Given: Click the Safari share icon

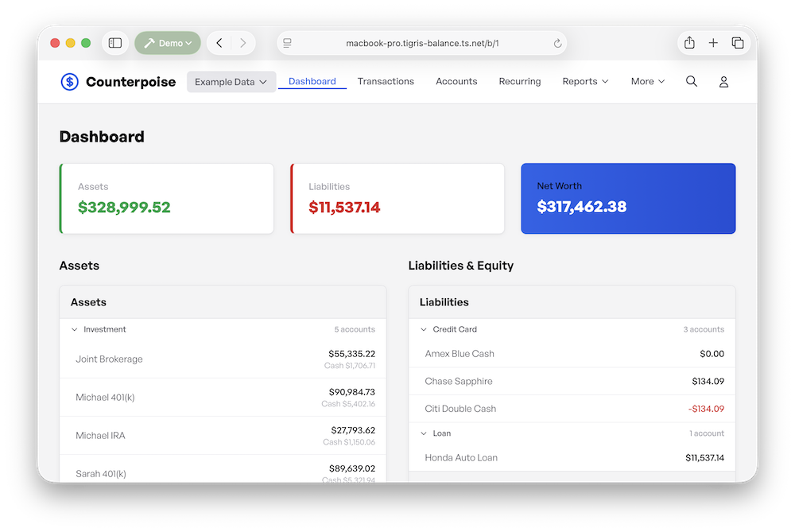Looking at the screenshot, I should pos(689,43).
